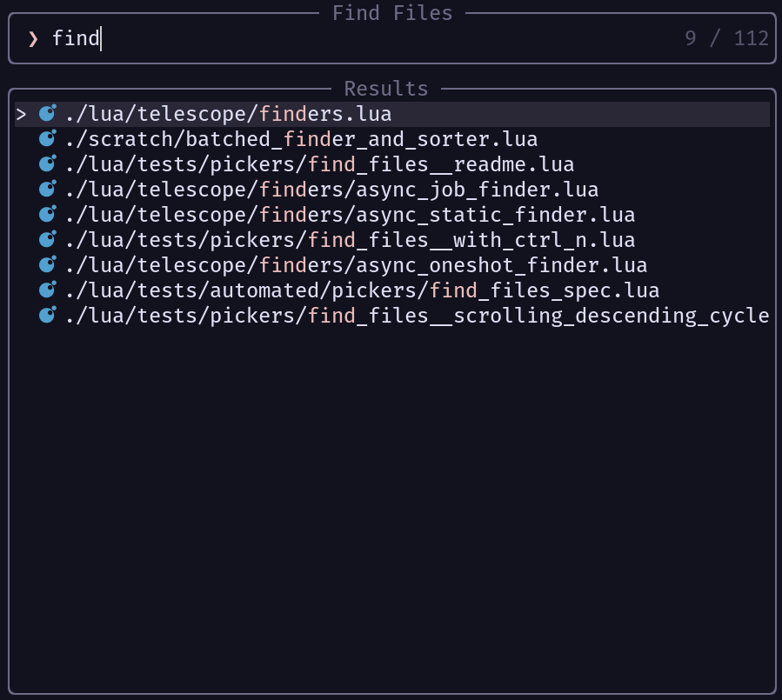Click the Lua icon beside async_job_finder.lua

[47, 189]
